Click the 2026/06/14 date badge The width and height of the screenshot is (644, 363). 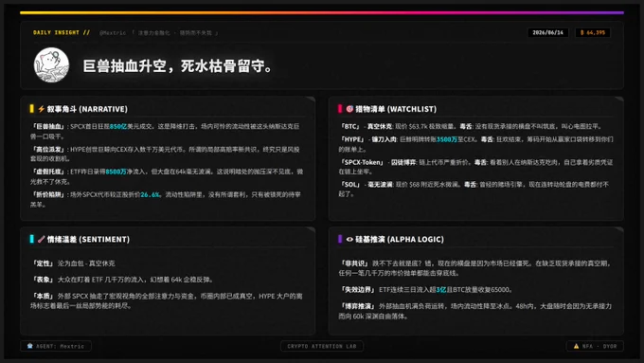click(548, 32)
